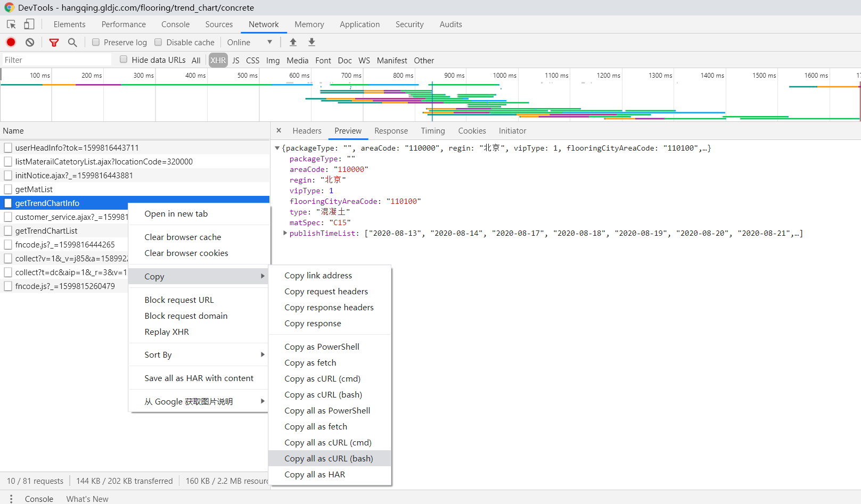
Task: Toggle the device toolbar
Action: [x=29, y=24]
